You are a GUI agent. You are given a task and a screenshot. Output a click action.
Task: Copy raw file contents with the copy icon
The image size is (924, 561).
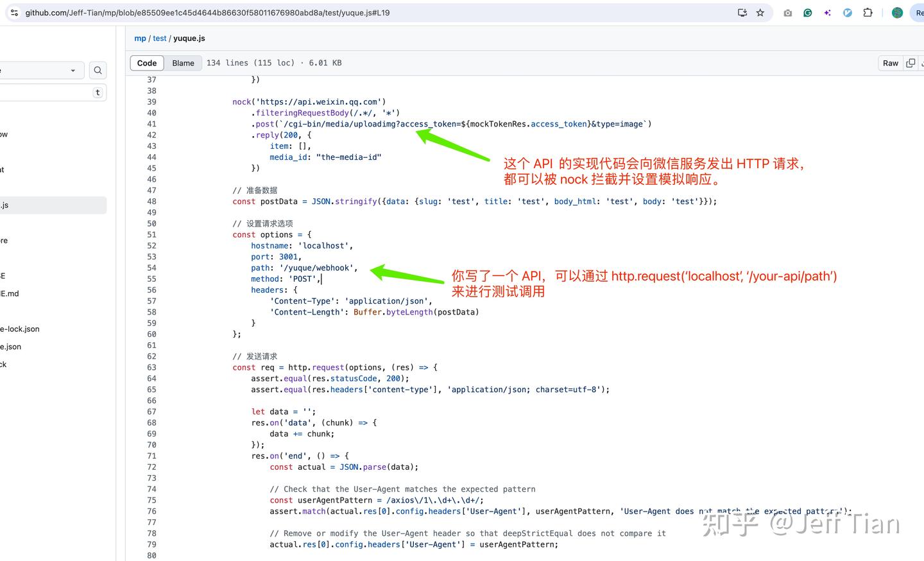click(911, 63)
